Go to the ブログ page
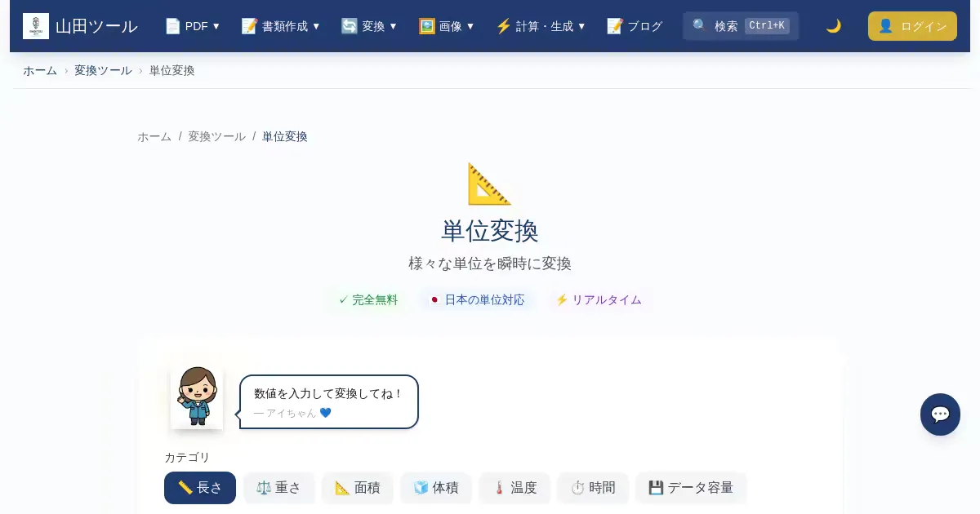 pos(635,26)
